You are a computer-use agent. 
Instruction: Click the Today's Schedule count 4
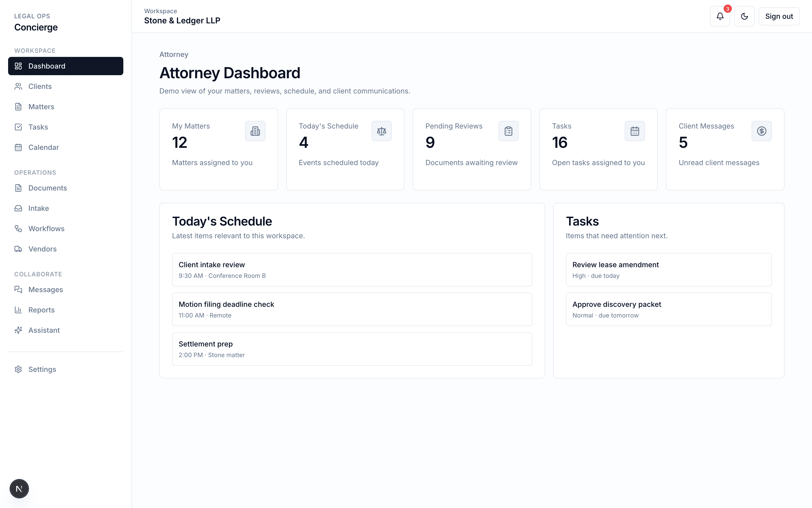click(303, 142)
